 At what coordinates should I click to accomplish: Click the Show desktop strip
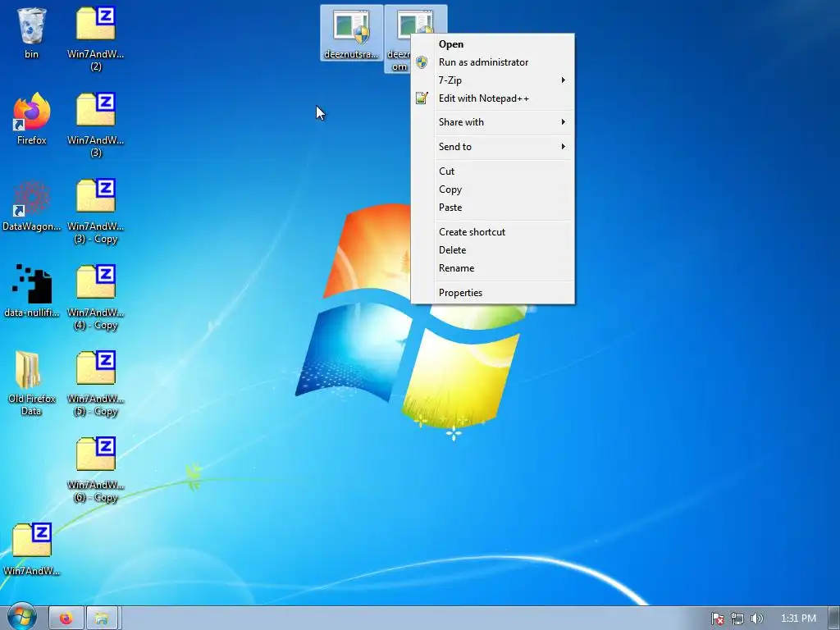[x=834, y=619]
